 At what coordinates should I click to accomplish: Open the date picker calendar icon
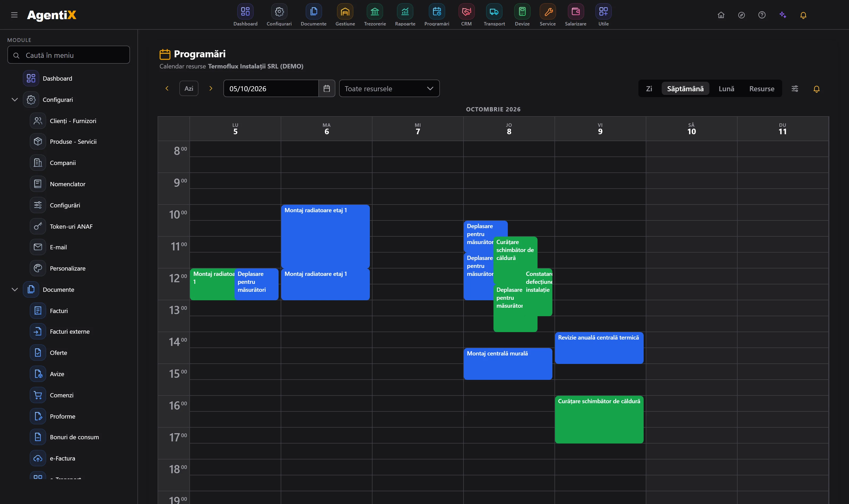(x=327, y=88)
